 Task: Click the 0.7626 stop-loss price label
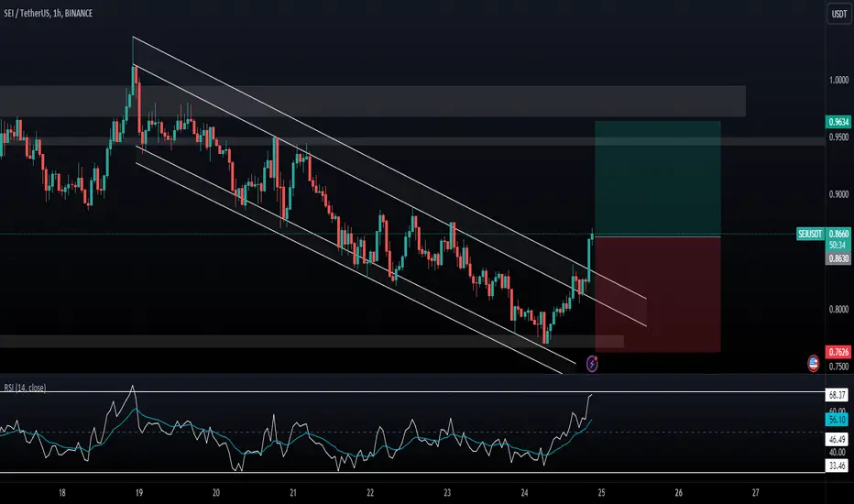[838, 352]
